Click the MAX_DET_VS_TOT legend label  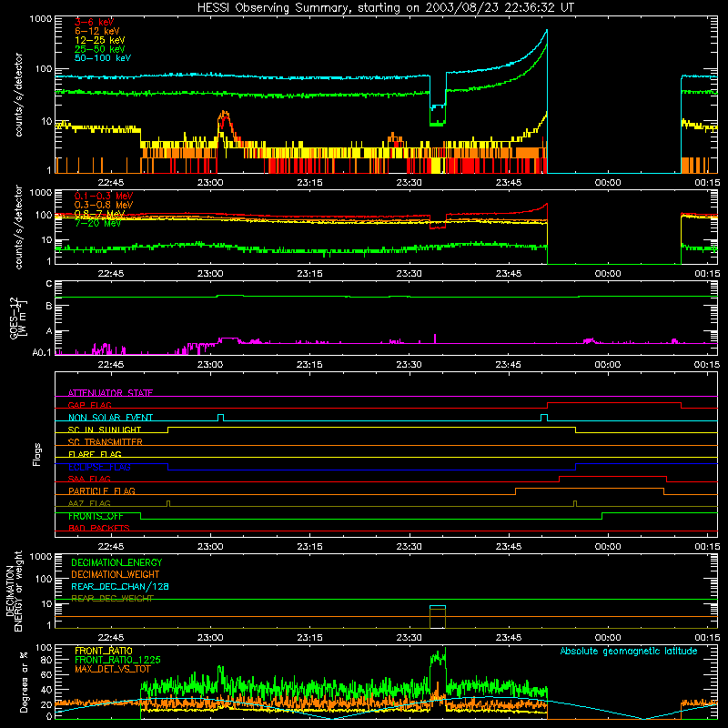point(113,669)
